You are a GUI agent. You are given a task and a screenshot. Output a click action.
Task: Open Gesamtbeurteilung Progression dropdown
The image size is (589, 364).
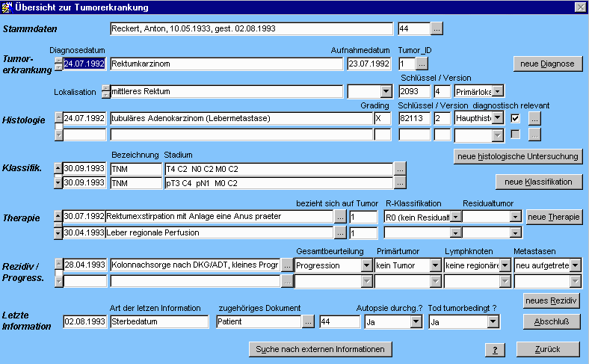pyautogui.click(x=366, y=265)
